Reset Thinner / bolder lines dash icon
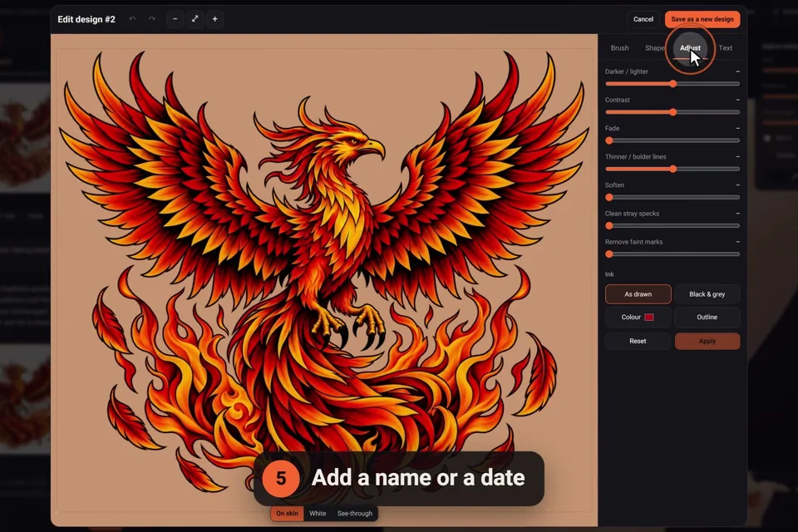 (737, 157)
